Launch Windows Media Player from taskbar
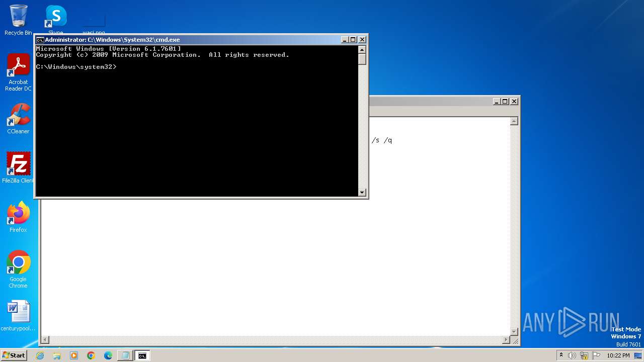Image resolution: width=644 pixels, height=362 pixels. [x=74, y=355]
